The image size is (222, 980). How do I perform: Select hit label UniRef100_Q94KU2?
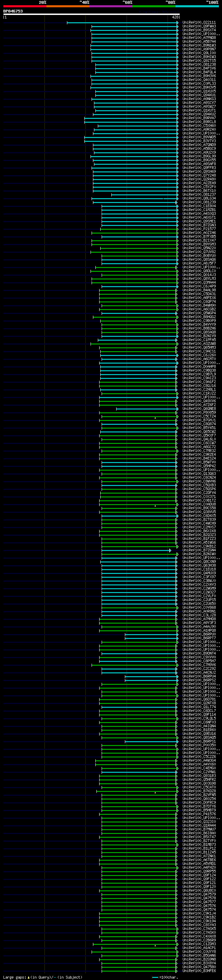click(x=199, y=114)
